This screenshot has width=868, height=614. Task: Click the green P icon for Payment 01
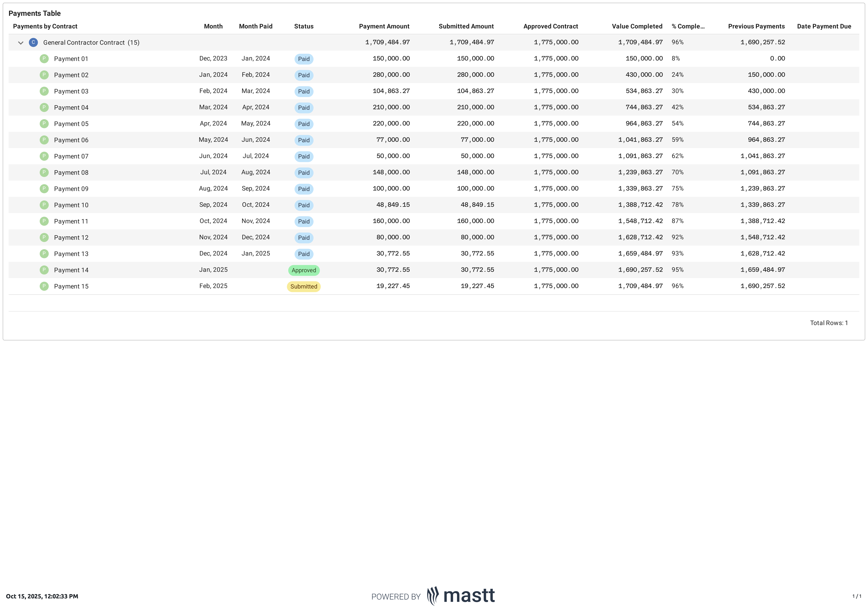coord(44,59)
